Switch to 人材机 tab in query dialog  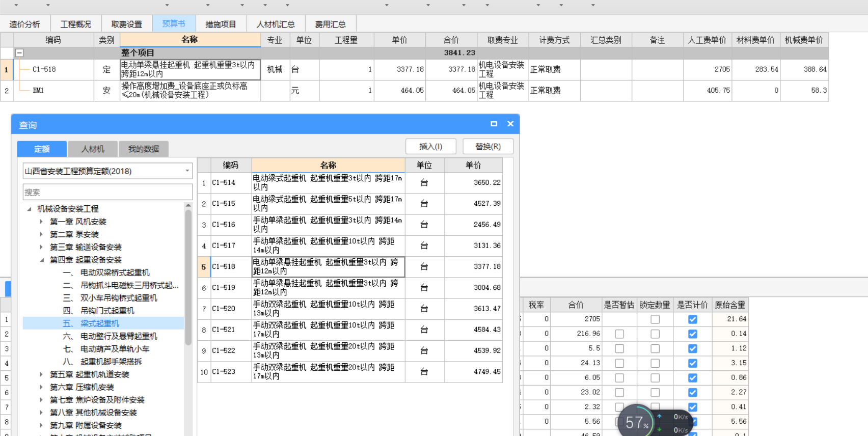pos(93,149)
